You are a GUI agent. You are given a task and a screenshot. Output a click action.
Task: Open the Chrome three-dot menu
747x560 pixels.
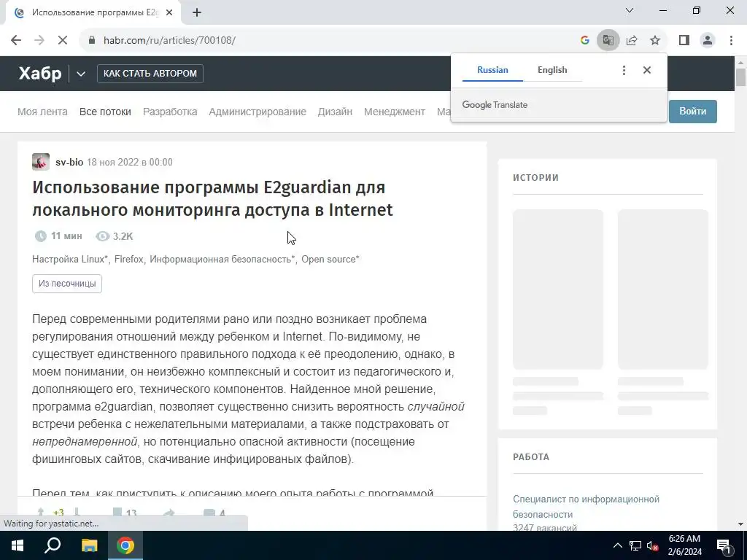point(731,41)
